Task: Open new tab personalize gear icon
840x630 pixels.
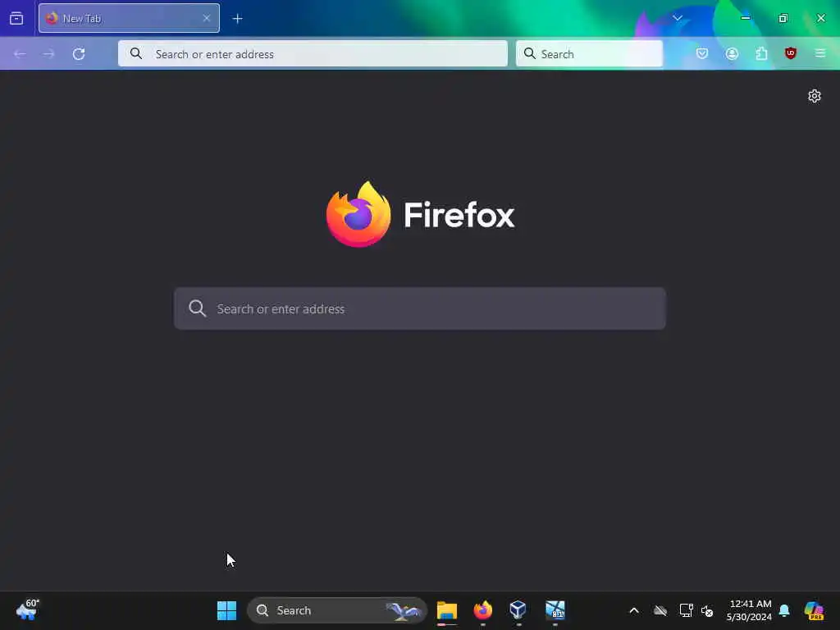Action: [815, 96]
